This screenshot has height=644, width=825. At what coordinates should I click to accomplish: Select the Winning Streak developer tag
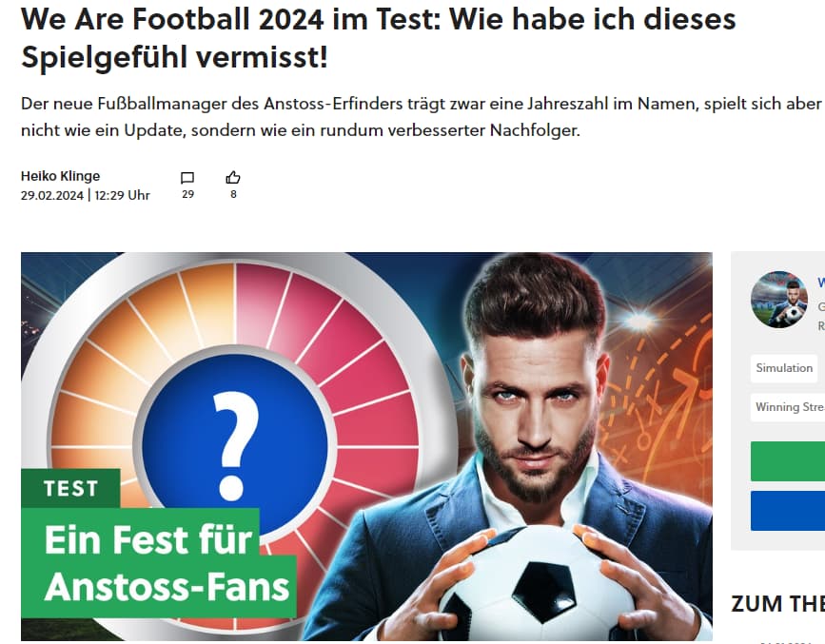click(x=788, y=407)
